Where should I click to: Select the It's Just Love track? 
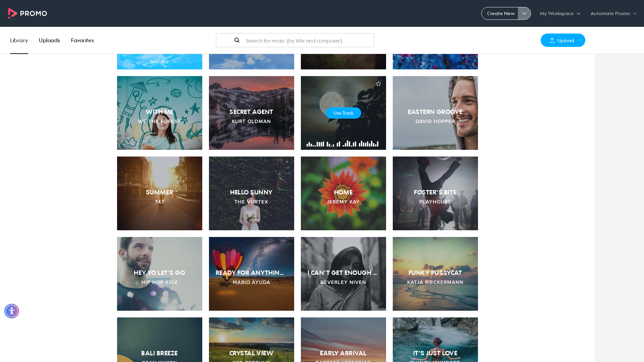point(435,340)
